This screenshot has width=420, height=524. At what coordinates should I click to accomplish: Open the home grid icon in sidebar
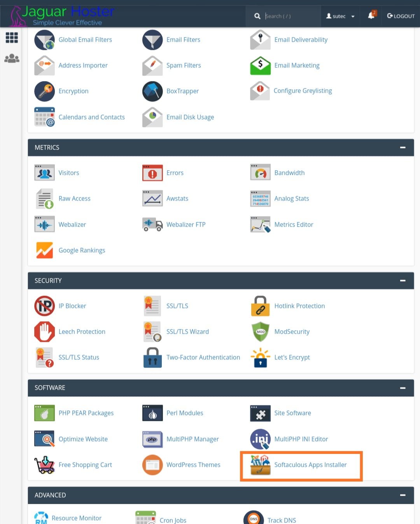[12, 38]
